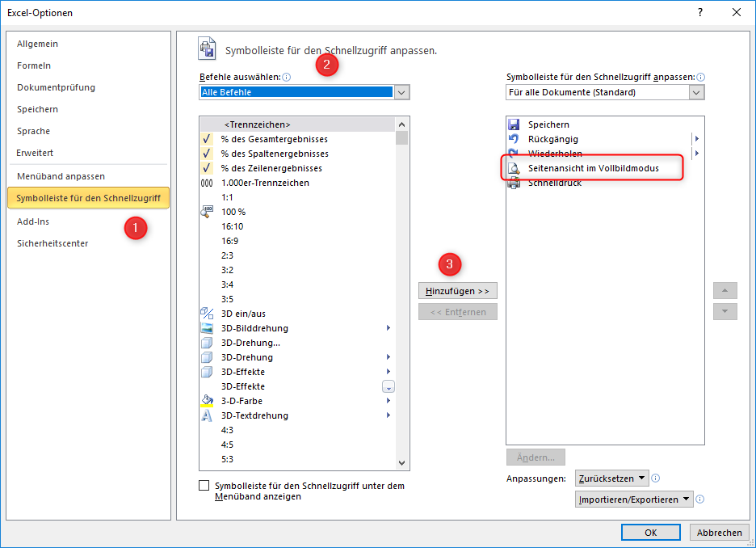Click the command list scroll-down arrow

(401, 463)
